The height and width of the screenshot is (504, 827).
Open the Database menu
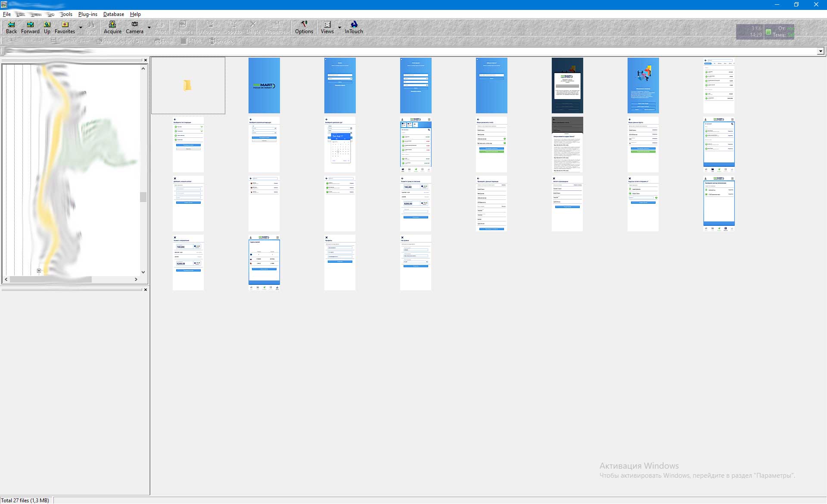click(x=114, y=14)
